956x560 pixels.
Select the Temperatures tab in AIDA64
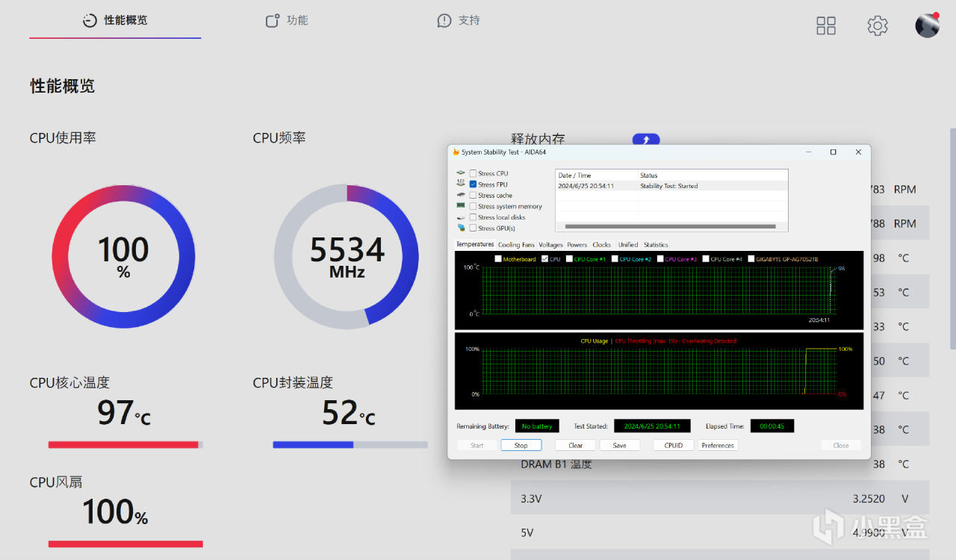point(475,244)
